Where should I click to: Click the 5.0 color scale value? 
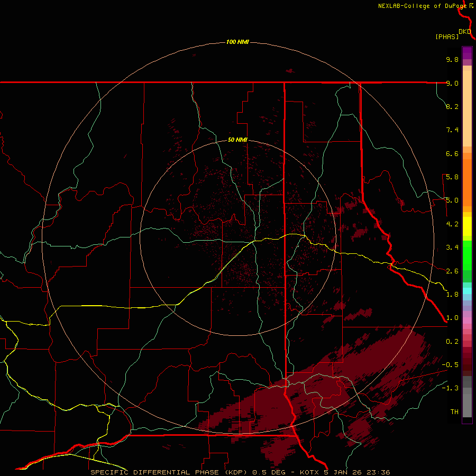point(452,200)
